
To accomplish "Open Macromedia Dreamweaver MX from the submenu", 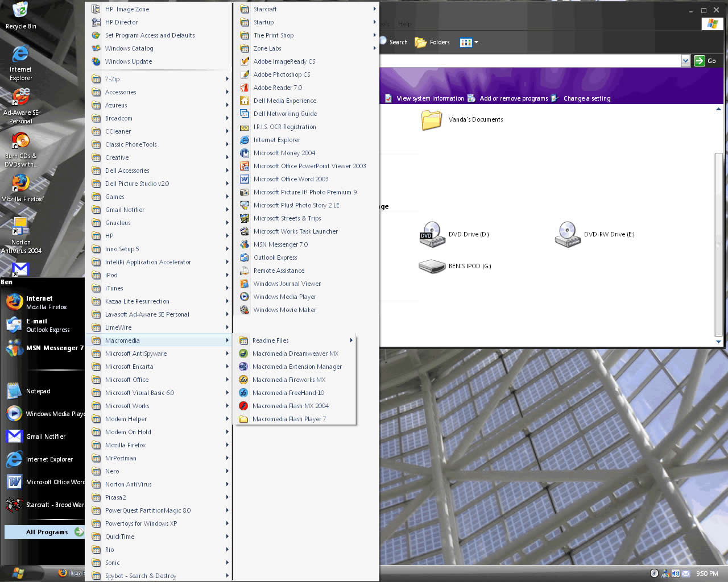I will tap(295, 354).
